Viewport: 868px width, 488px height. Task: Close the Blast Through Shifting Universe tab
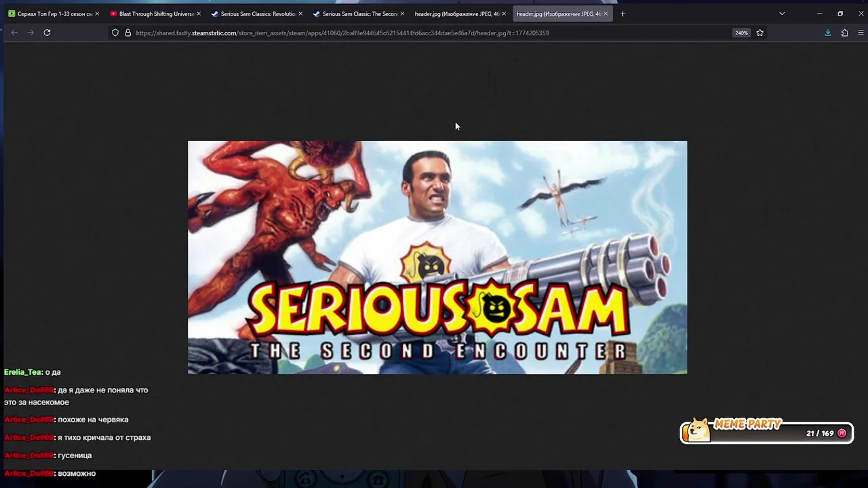click(x=199, y=14)
